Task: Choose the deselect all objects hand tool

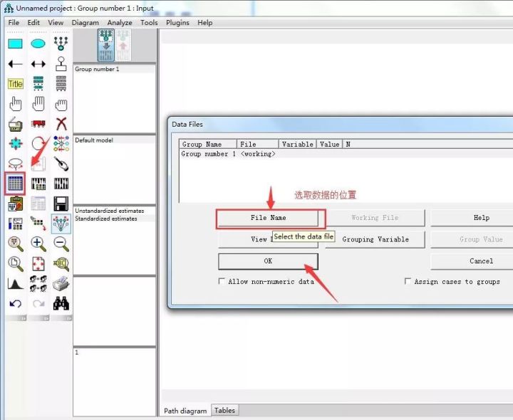Action: (x=61, y=105)
